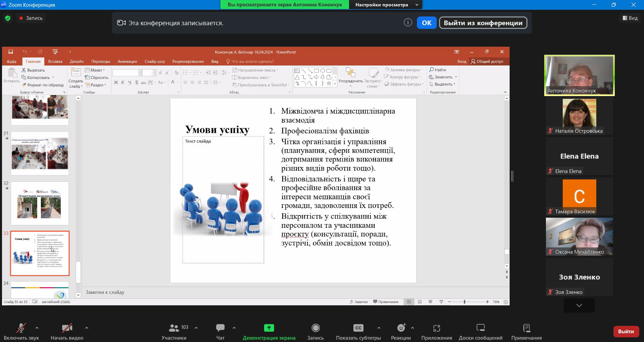Click the Show subtitles CC icon

[x=358, y=328]
